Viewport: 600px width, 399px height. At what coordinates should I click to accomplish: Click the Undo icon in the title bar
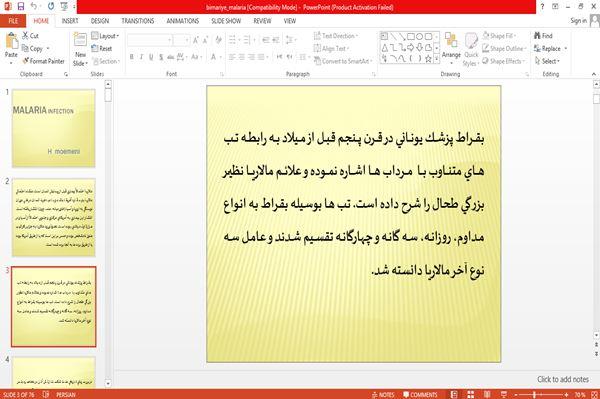click(34, 6)
